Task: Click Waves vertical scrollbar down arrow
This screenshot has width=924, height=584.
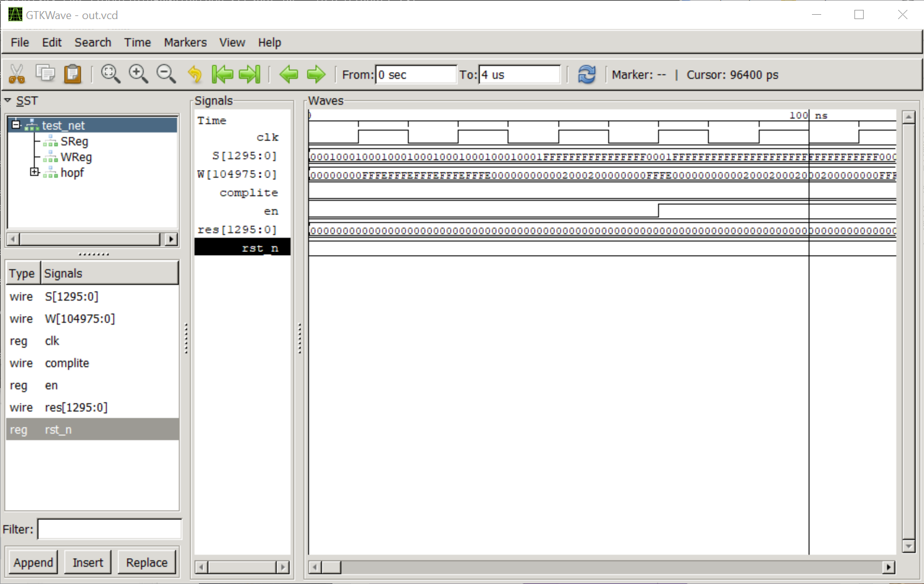Action: point(909,546)
